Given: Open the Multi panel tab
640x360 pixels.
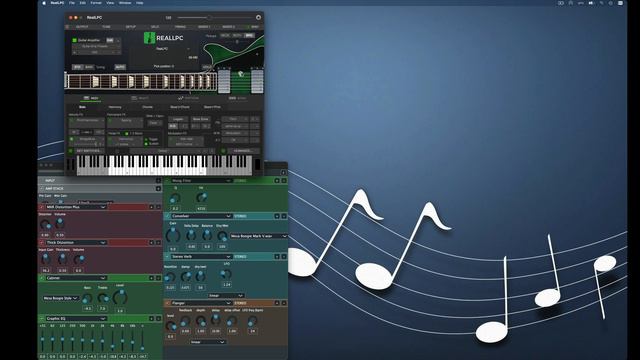Looking at the screenshot, I should [x=140, y=98].
